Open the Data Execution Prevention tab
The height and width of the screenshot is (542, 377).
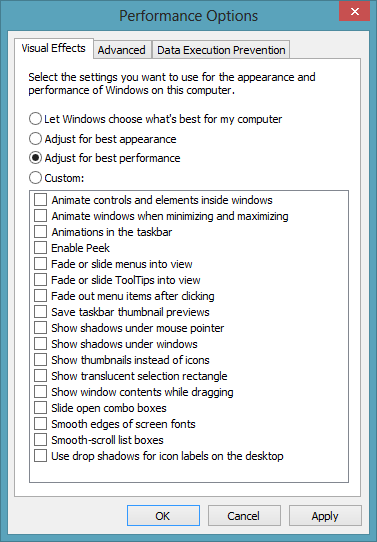221,50
